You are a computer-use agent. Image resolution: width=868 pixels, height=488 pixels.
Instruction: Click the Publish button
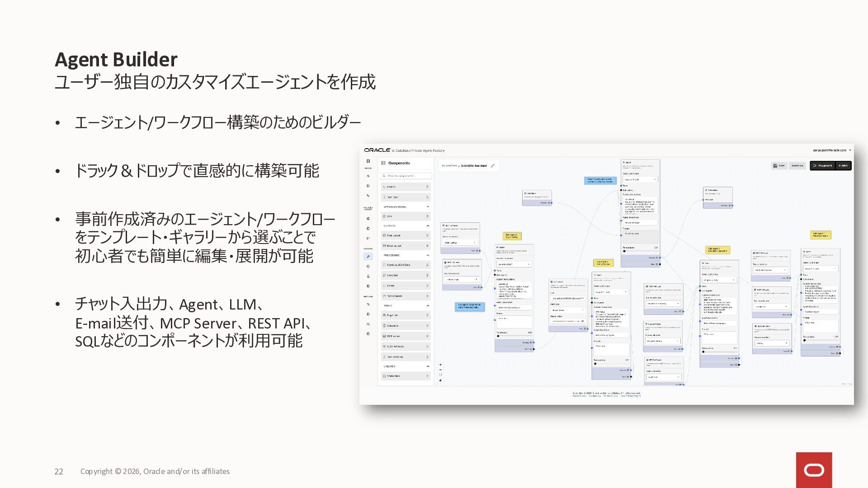coord(843,166)
